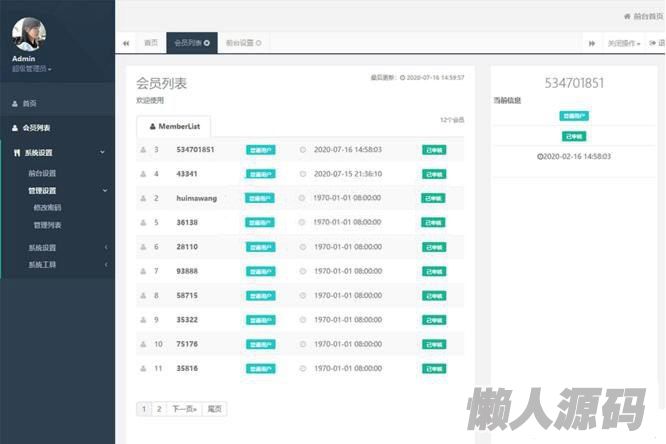Close the 会员列表 tab with its x icon

pos(207,43)
